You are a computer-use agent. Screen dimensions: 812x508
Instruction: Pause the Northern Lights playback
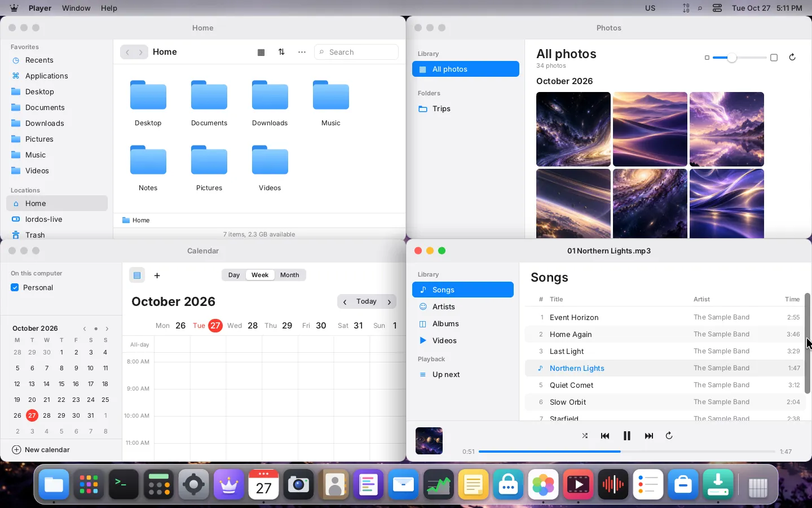pos(626,436)
